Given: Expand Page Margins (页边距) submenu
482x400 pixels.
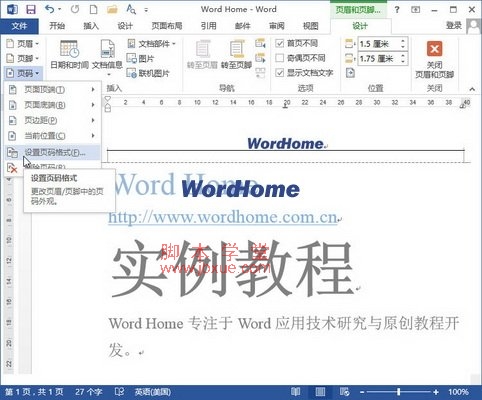Looking at the screenshot, I should pos(52,120).
